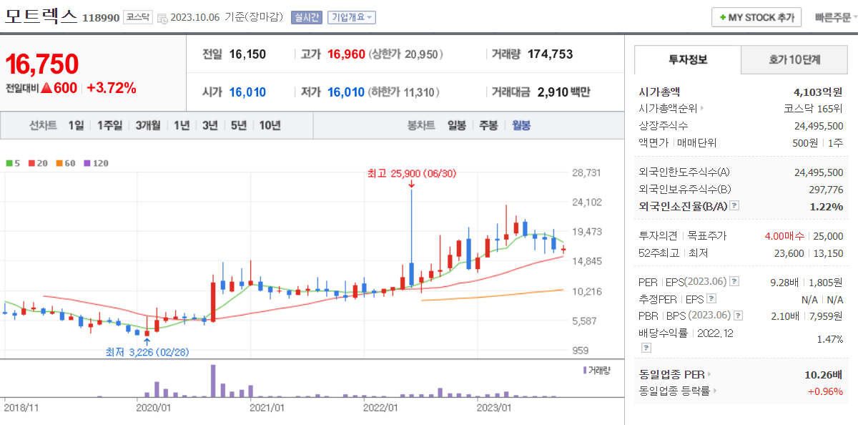Click stock code 118990

(100, 17)
